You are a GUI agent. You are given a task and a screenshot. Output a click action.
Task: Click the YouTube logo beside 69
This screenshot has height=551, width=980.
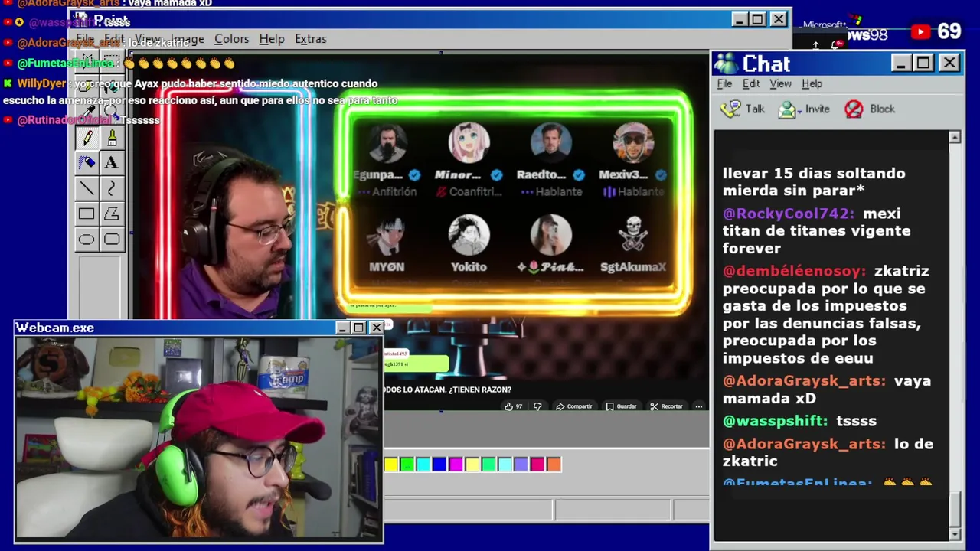pos(920,31)
